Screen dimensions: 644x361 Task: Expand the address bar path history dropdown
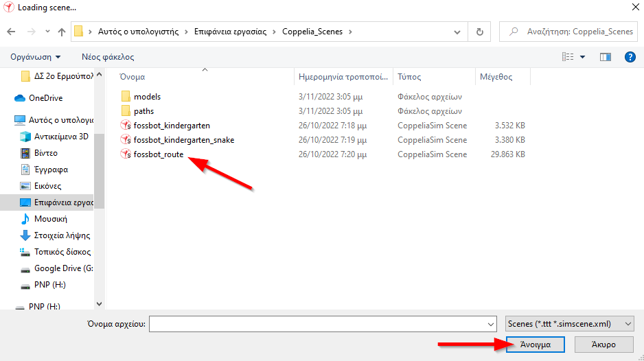coord(458,32)
